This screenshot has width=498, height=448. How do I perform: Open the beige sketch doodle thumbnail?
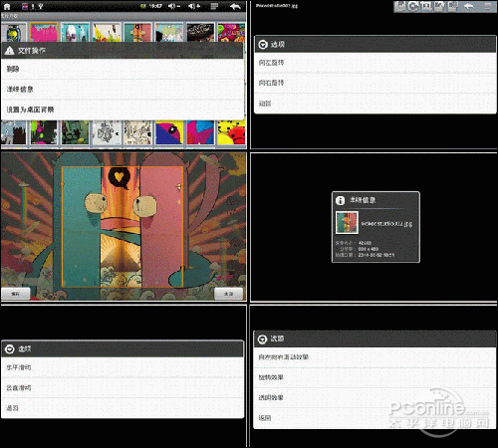(x=137, y=132)
